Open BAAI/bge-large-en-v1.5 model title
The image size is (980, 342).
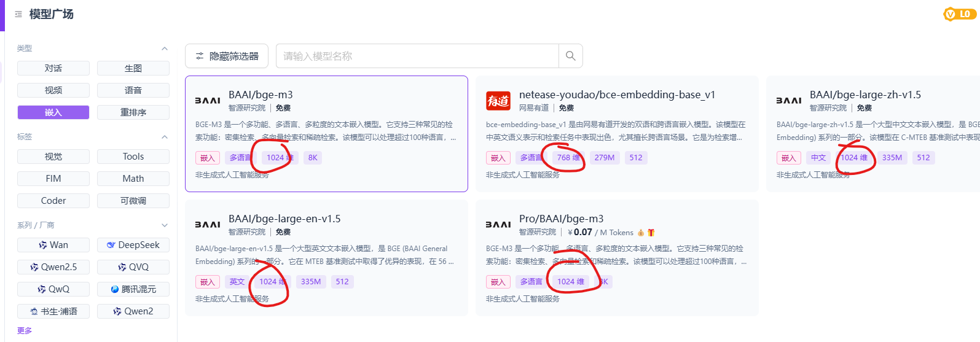pyautogui.click(x=284, y=219)
